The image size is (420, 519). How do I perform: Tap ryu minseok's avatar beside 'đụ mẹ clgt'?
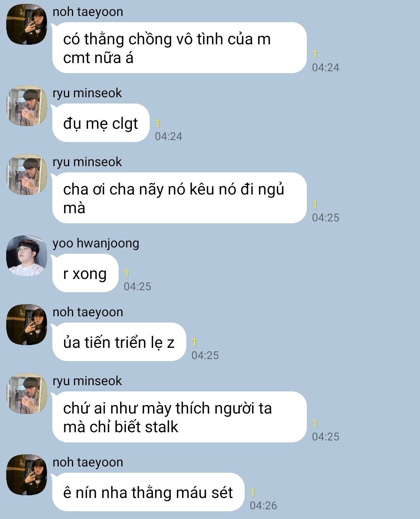27,106
